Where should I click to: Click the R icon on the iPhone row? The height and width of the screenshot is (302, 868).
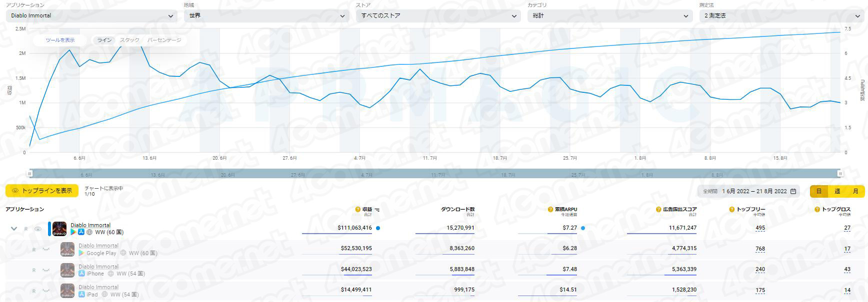pyautogui.click(x=34, y=271)
